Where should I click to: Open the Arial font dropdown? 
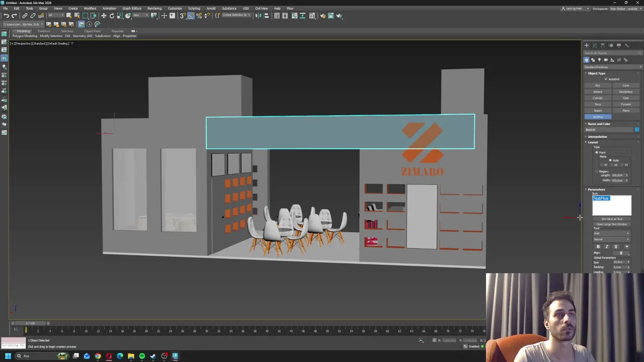(612, 233)
